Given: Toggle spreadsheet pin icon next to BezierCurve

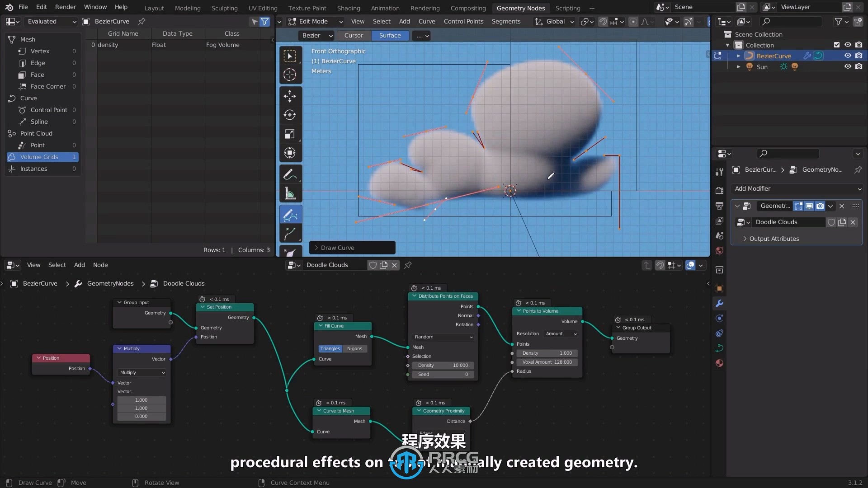Looking at the screenshot, I should (142, 21).
